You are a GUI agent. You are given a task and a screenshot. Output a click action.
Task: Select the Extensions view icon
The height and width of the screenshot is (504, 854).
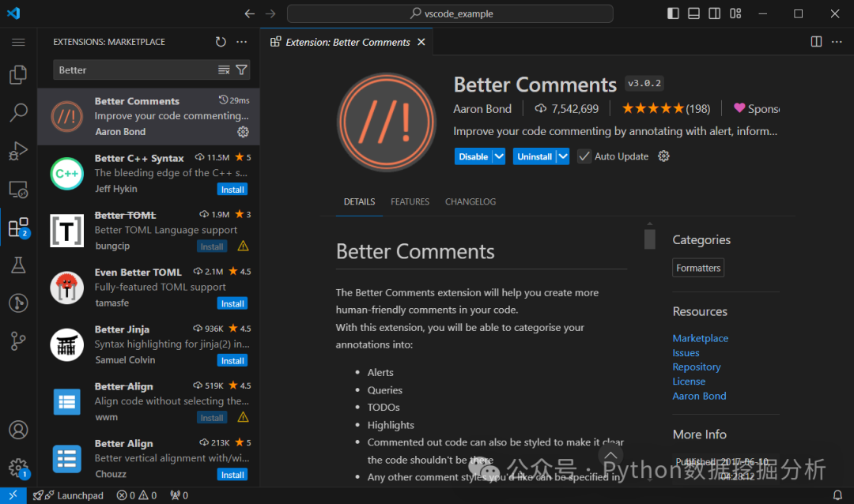click(x=18, y=228)
